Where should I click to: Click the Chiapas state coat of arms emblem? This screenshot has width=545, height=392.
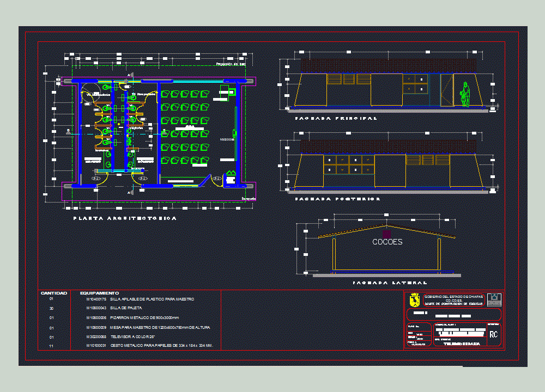click(415, 300)
